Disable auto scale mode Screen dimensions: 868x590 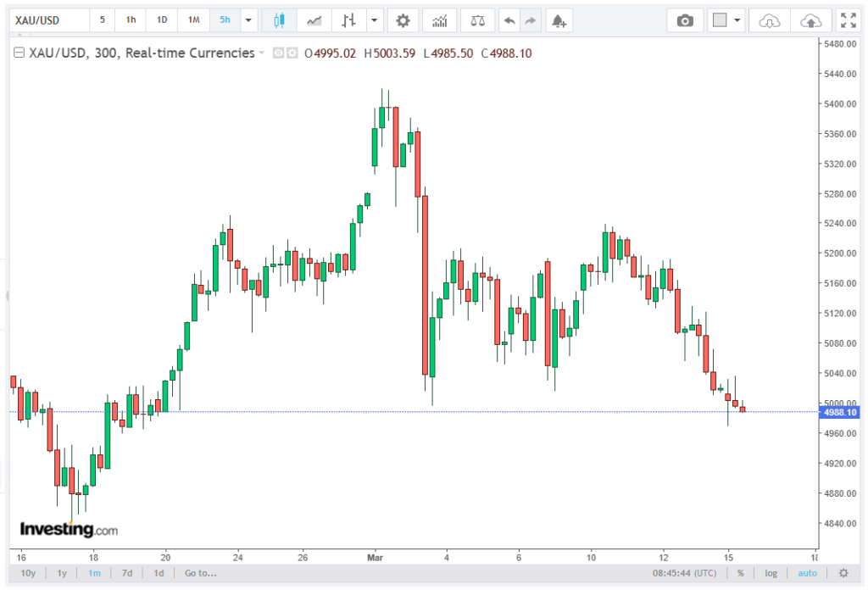(x=807, y=573)
